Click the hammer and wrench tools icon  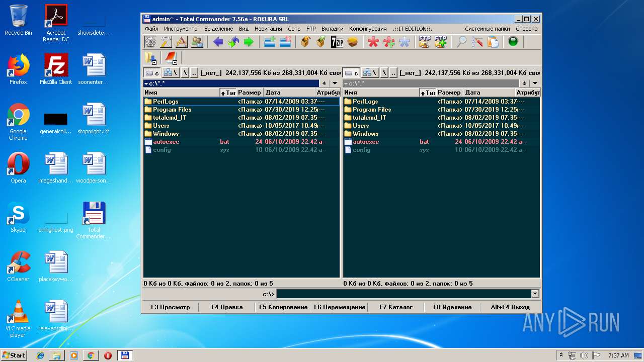click(x=166, y=42)
